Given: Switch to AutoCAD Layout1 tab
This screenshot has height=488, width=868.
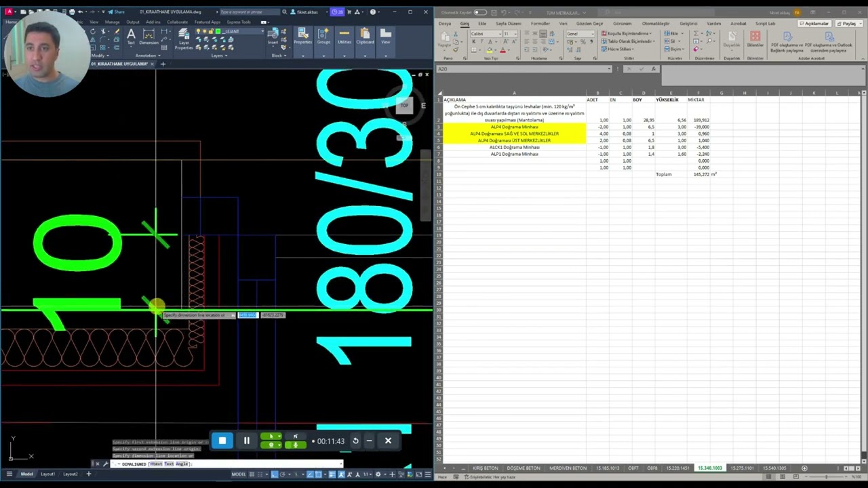Looking at the screenshot, I should [x=47, y=474].
